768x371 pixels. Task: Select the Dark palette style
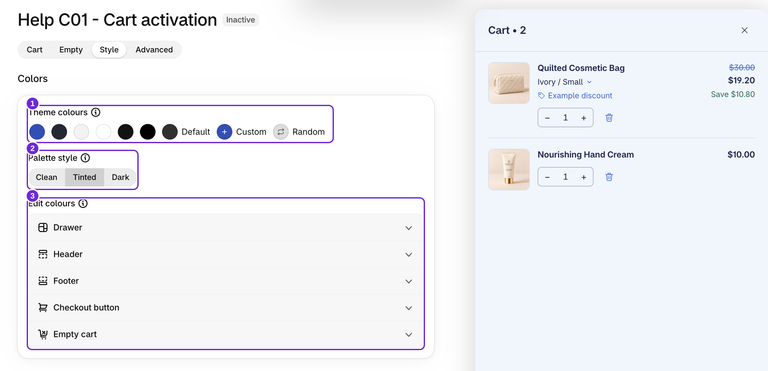(x=120, y=177)
